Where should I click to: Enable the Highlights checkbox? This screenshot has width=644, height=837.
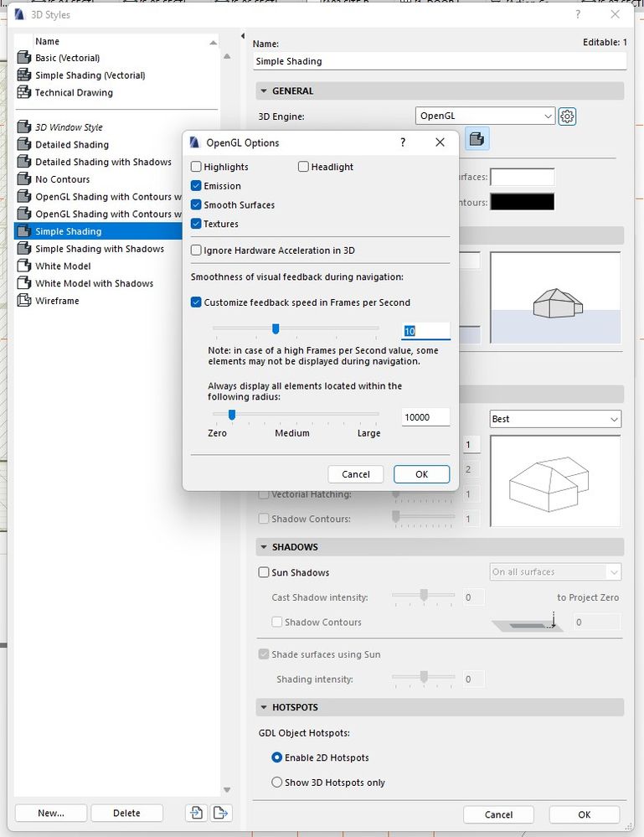click(x=196, y=167)
